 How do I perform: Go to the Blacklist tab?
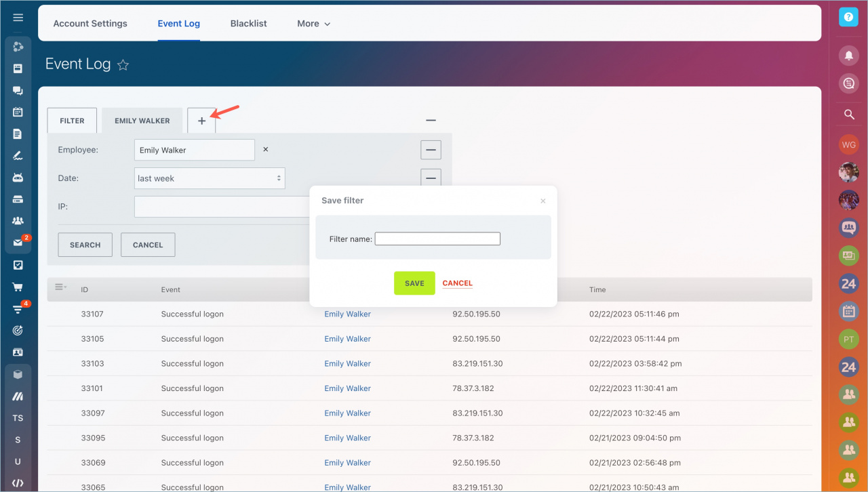tap(248, 23)
